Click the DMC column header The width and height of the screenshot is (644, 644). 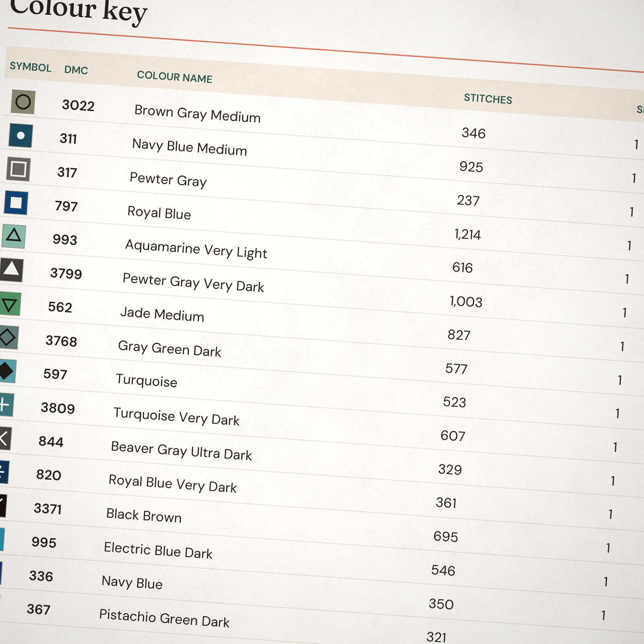pyautogui.click(x=76, y=70)
